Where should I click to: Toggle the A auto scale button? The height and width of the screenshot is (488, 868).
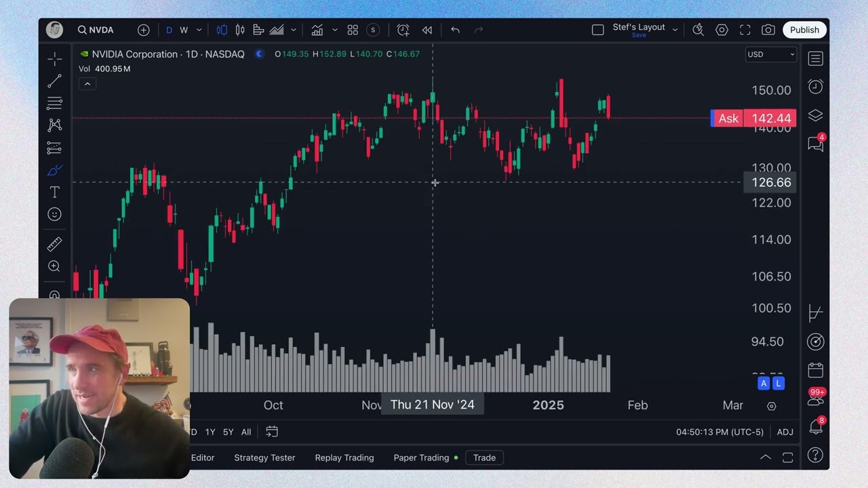click(764, 384)
